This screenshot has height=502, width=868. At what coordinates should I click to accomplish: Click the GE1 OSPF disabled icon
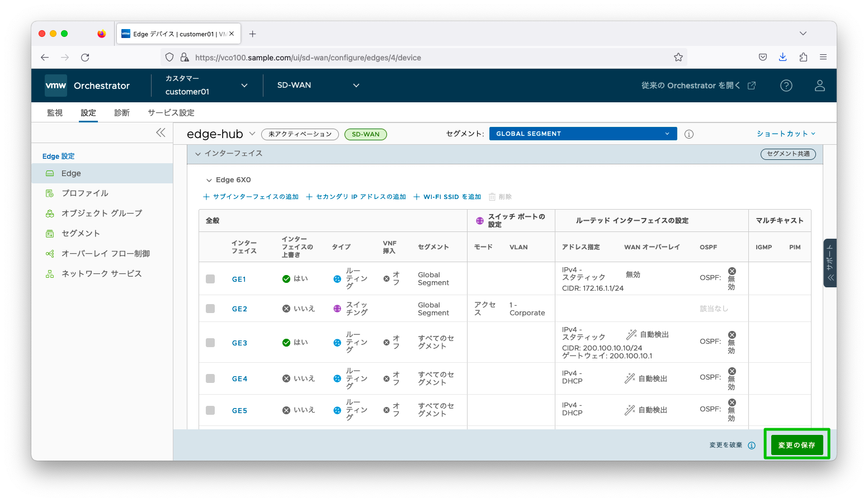(x=732, y=271)
